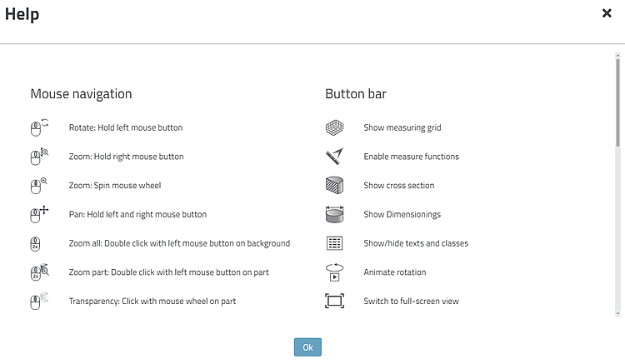Click the Animate rotation icon
The image size is (625, 364).
(x=334, y=272)
